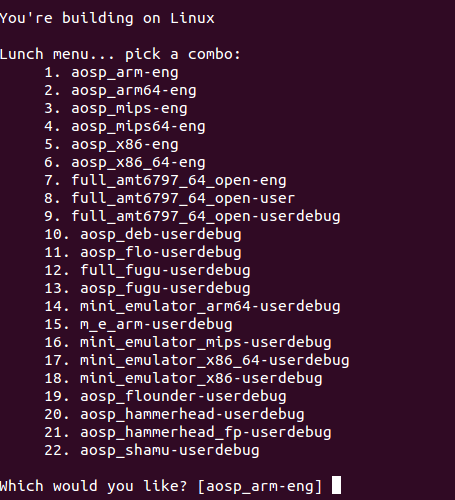Screen dimensions: 455x500
Task: Select the aosp_arm64-eng line
Action: (x=134, y=91)
